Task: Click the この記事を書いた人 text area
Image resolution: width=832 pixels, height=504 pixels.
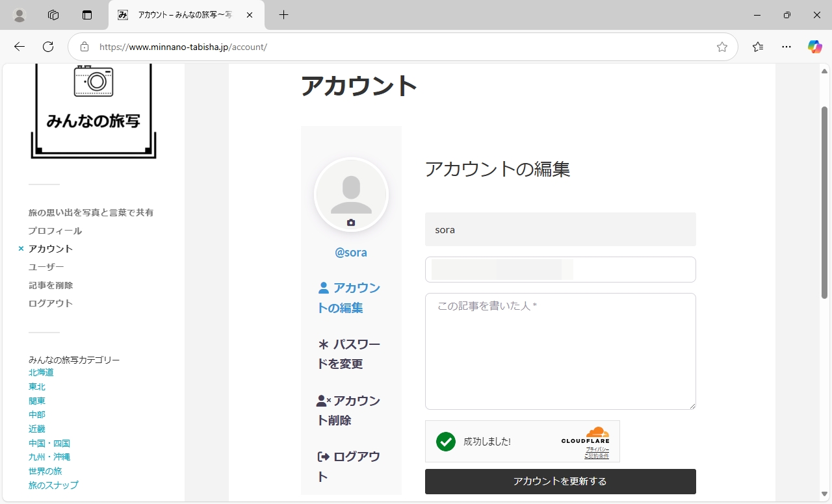Action: click(x=560, y=351)
